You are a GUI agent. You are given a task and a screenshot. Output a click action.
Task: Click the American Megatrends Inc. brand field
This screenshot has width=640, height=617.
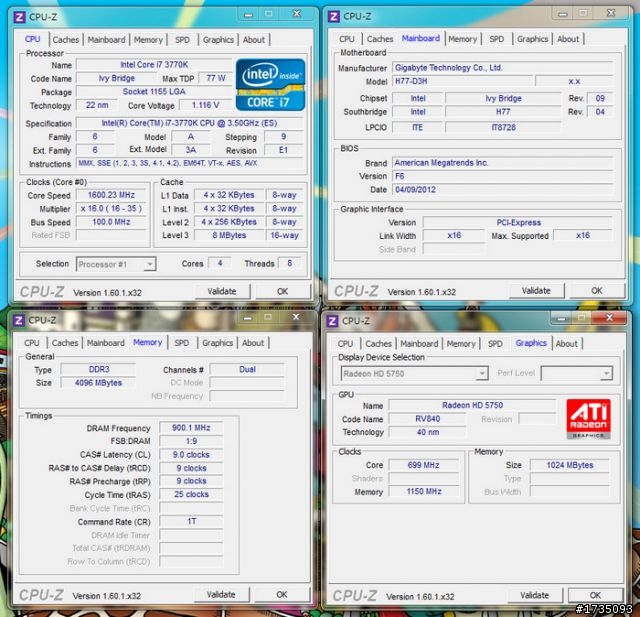(503, 163)
